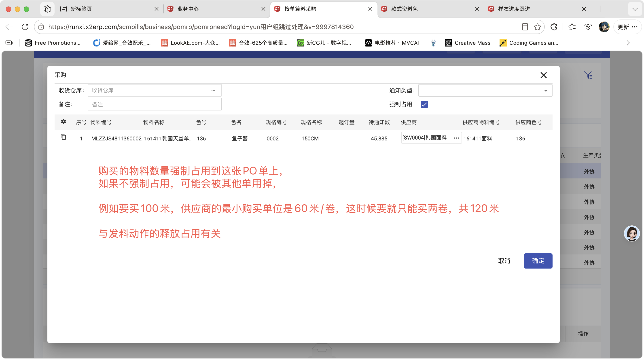The width and height of the screenshot is (644, 360).
Task: Click the filter icon behind the dialog
Action: coord(588,75)
